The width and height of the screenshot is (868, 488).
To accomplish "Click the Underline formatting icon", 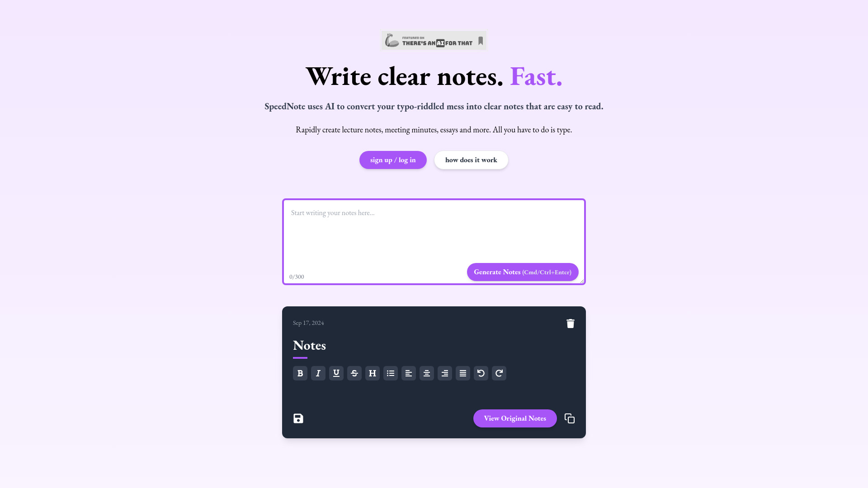I will coord(336,373).
